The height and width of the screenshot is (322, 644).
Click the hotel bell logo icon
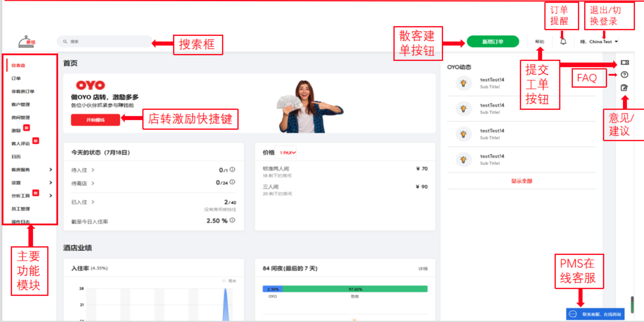coord(27,42)
